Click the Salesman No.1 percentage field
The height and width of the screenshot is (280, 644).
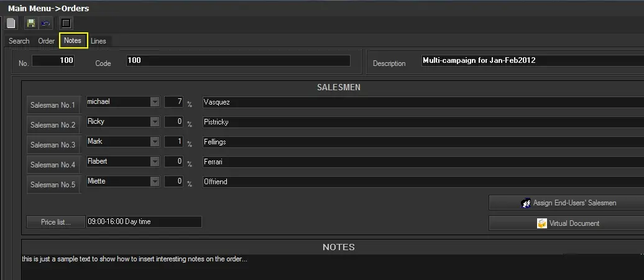click(173, 102)
